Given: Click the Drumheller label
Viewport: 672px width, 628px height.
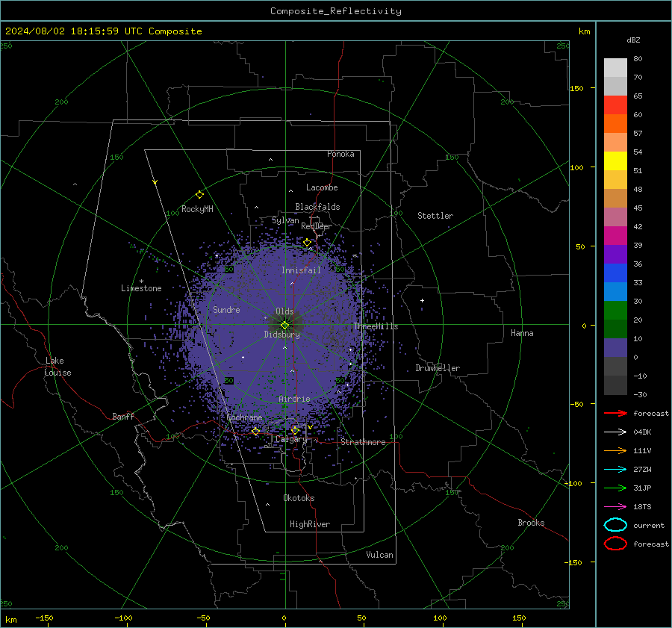Looking at the screenshot, I should [438, 368].
